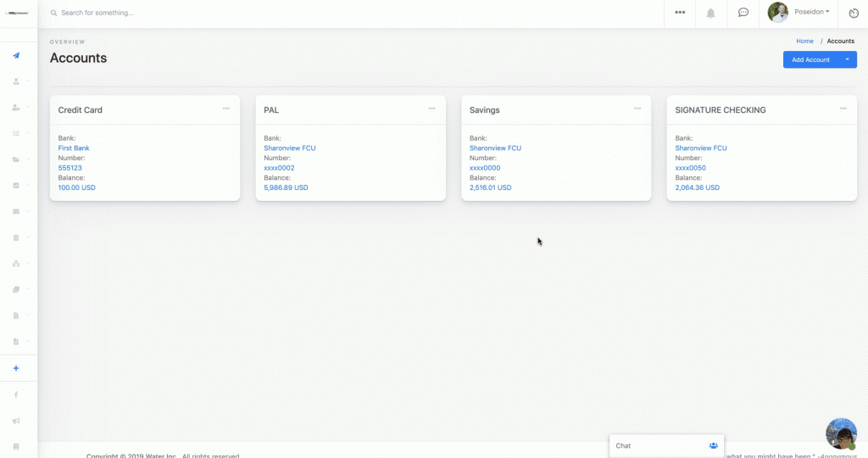Open account number xxxx0002 link
The image size is (868, 458).
click(279, 168)
